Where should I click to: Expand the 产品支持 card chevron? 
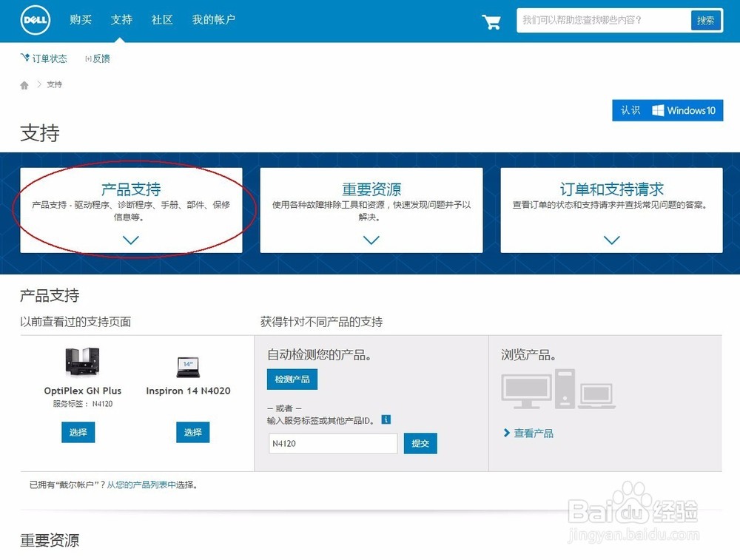[131, 240]
